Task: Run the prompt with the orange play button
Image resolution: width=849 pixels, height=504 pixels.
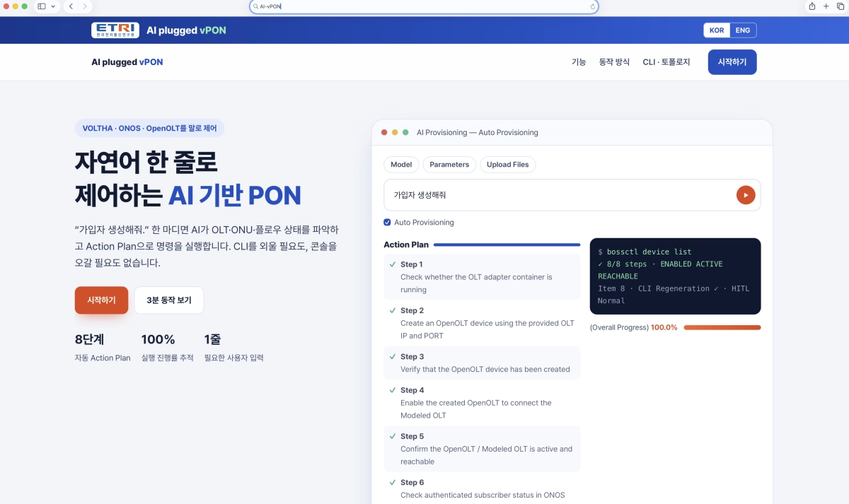Action: 746,195
